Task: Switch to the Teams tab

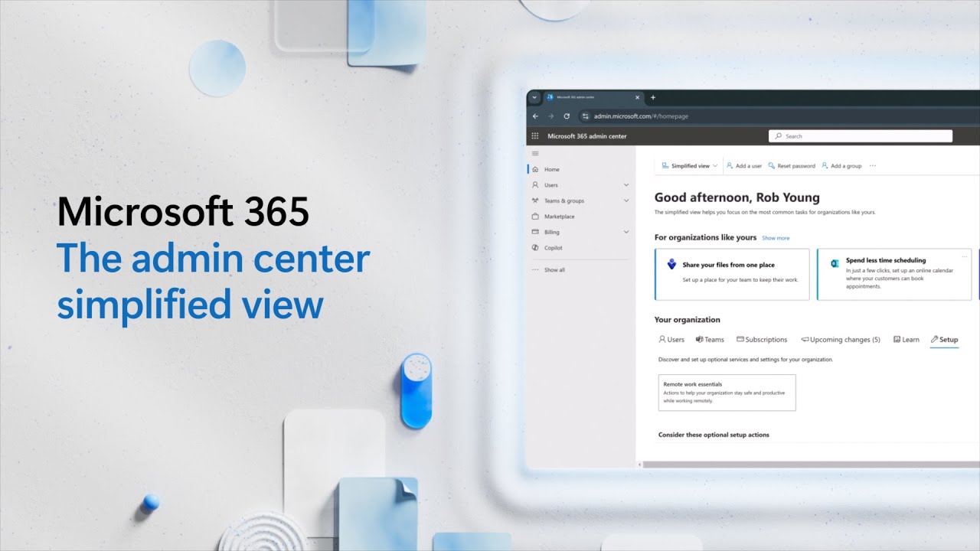Action: [710, 340]
